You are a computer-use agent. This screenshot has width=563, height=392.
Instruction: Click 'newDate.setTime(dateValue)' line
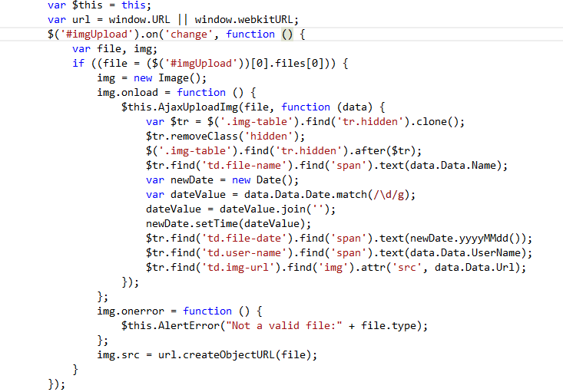pos(228,224)
